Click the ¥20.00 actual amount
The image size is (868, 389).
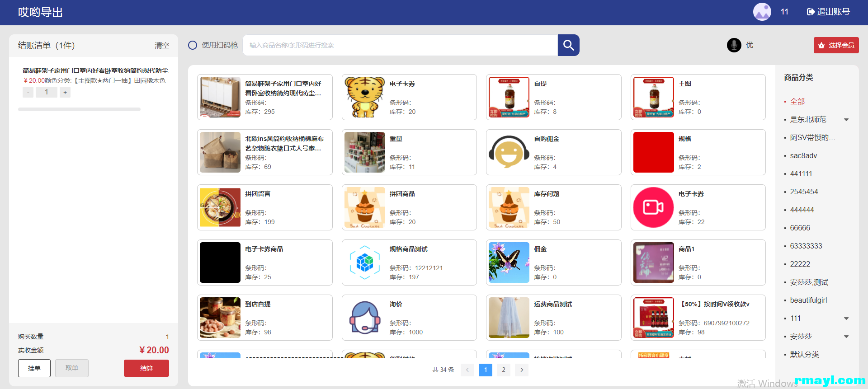point(154,350)
